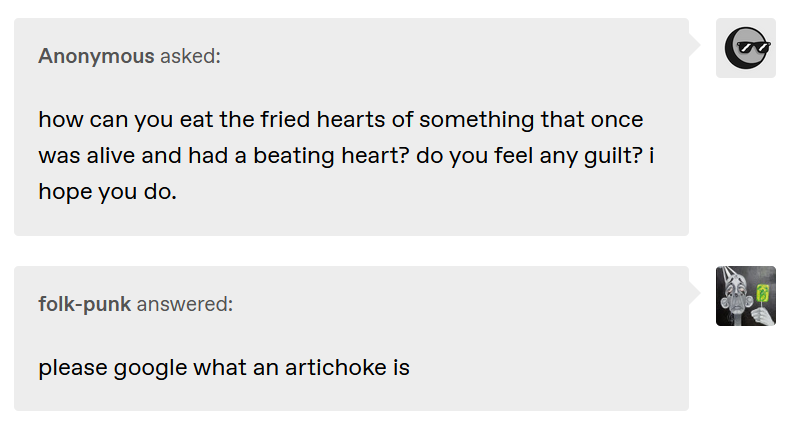Click the speech pointer beside folk-punk's avatar

tap(695, 293)
